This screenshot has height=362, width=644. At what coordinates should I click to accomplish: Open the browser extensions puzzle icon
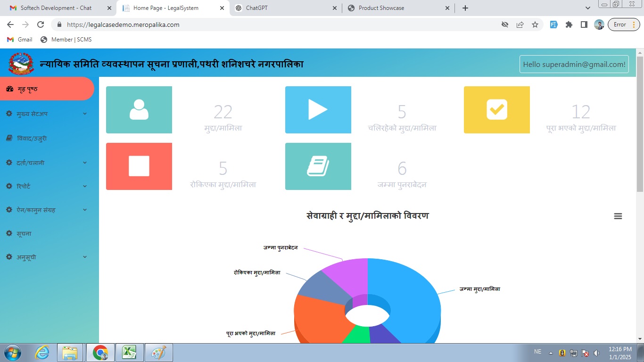tap(569, 25)
